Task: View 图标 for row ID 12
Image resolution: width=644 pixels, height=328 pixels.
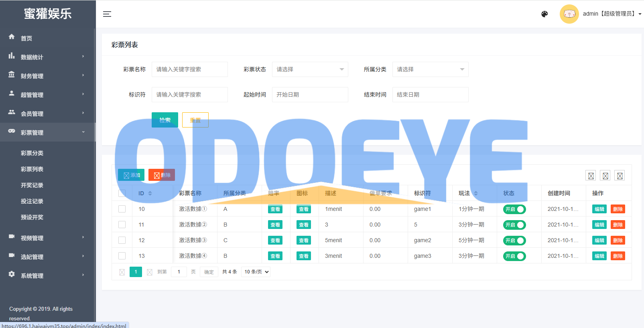Action: pyautogui.click(x=304, y=240)
